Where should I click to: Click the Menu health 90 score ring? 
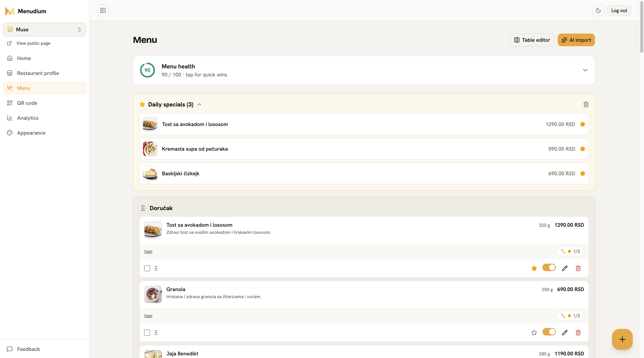(x=147, y=70)
